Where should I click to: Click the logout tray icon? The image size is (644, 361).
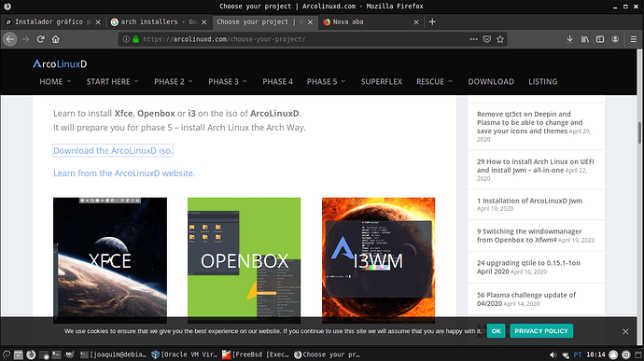click(626, 354)
